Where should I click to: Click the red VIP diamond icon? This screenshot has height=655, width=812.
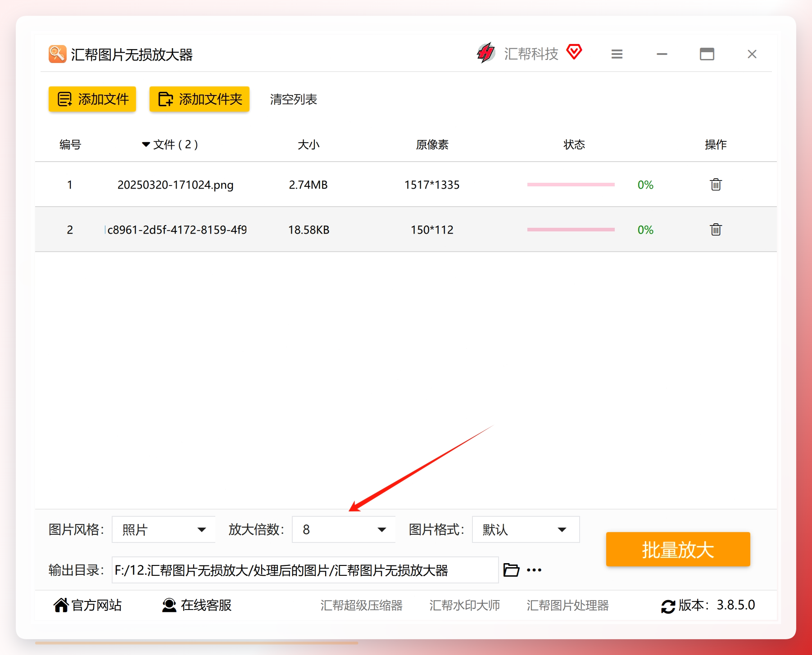pos(574,52)
